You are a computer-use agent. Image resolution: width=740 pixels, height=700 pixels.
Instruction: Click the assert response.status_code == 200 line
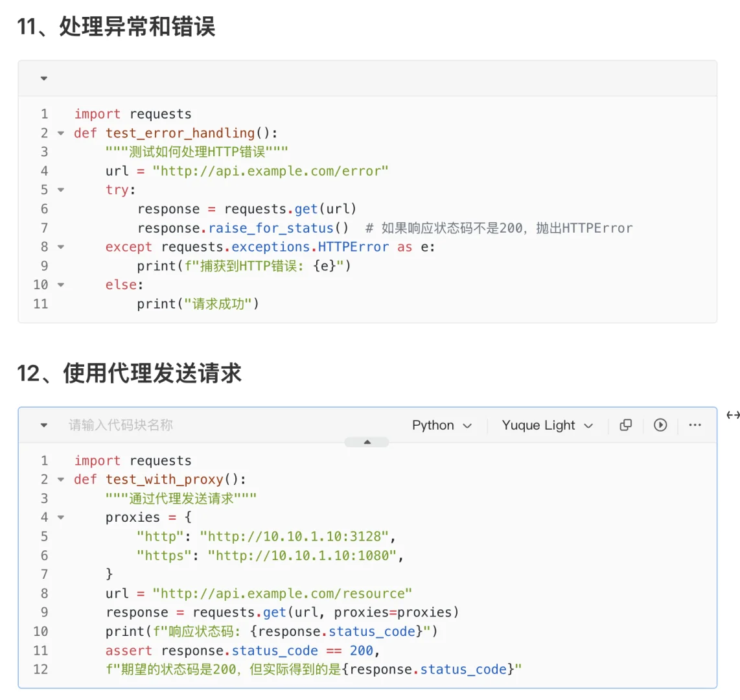pyautogui.click(x=242, y=651)
